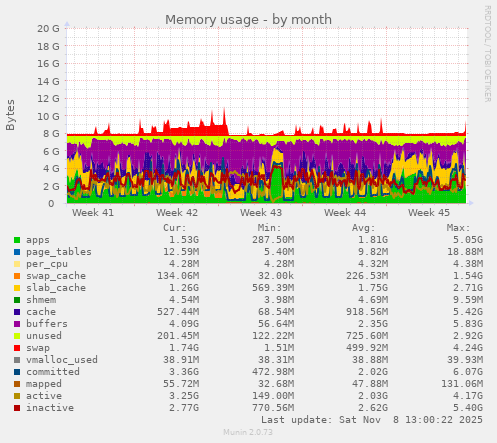Click the 'slab_cache' legend label
Viewport: 497px width, 443px height.
(56, 288)
